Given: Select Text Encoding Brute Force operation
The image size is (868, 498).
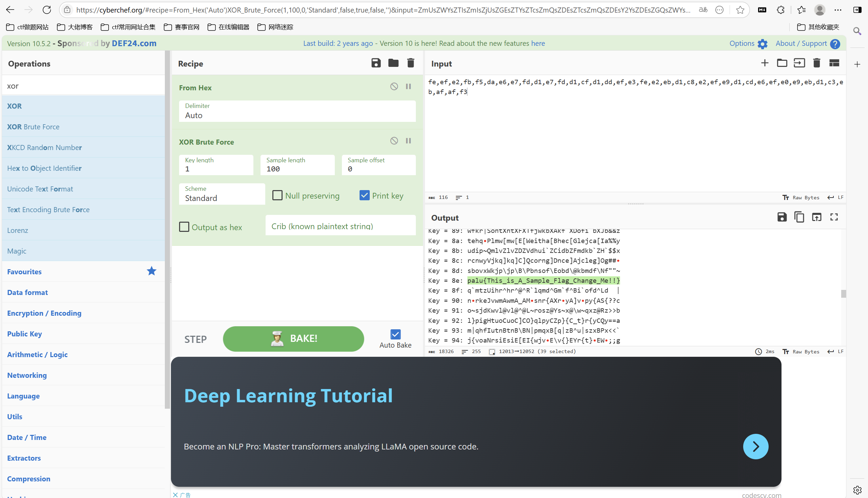Looking at the screenshot, I should tap(83, 209).
